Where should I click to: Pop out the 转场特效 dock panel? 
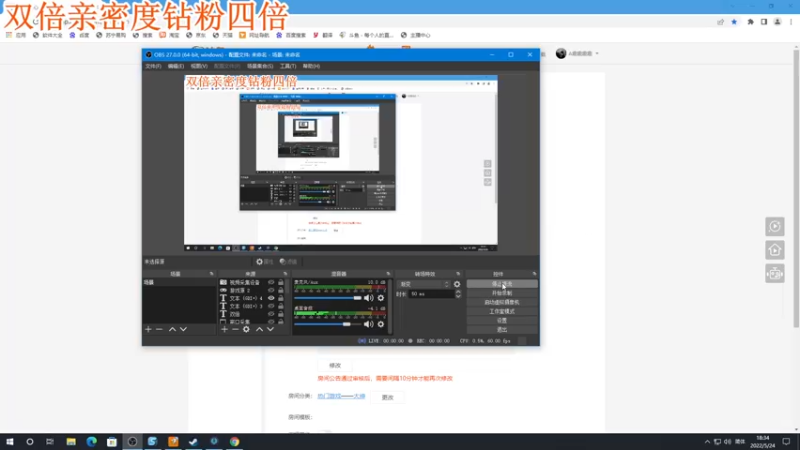(458, 274)
